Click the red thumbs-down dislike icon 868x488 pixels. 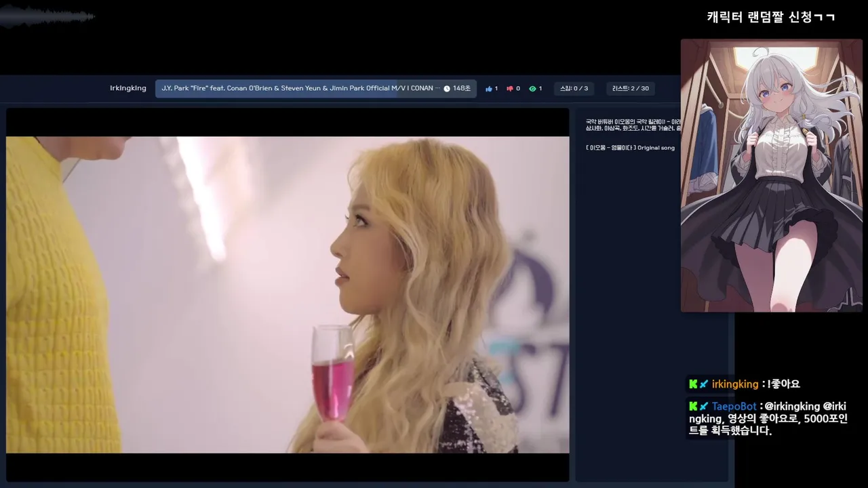pos(510,89)
